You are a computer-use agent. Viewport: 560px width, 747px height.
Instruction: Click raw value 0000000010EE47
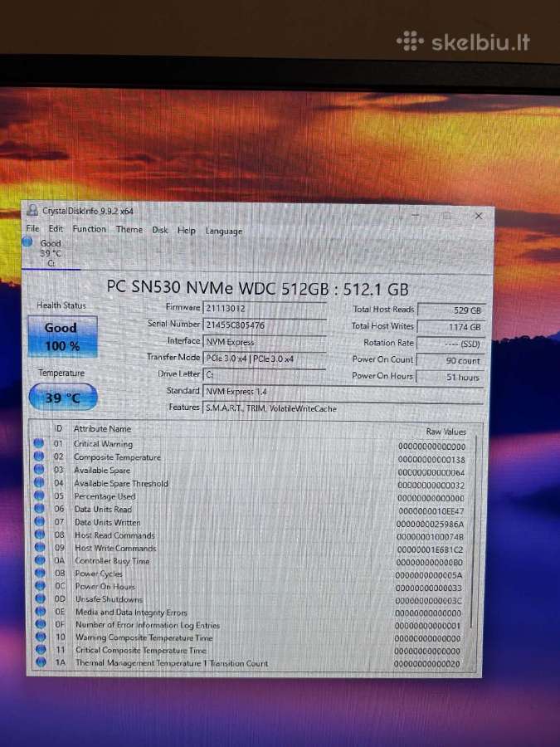[x=431, y=511]
